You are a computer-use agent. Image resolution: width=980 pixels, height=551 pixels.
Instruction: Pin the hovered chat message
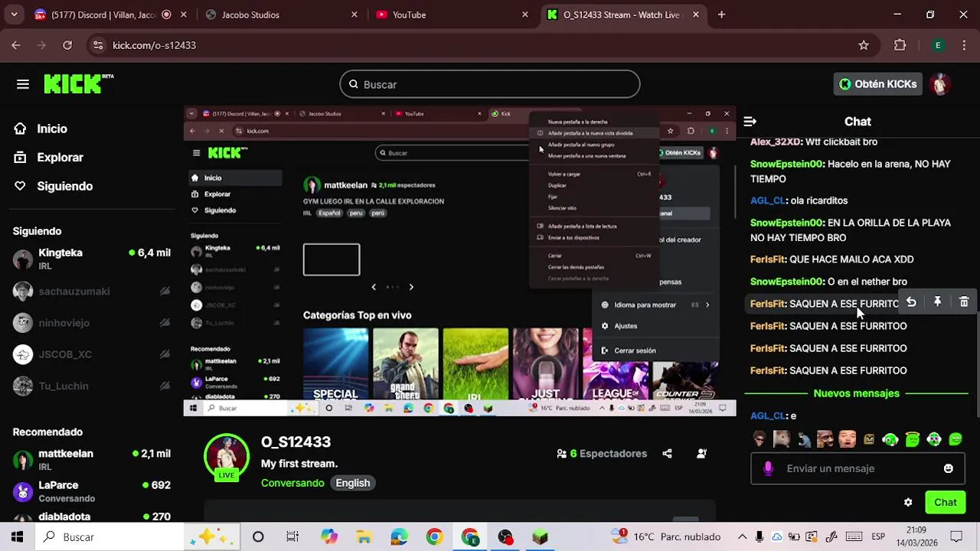(937, 302)
